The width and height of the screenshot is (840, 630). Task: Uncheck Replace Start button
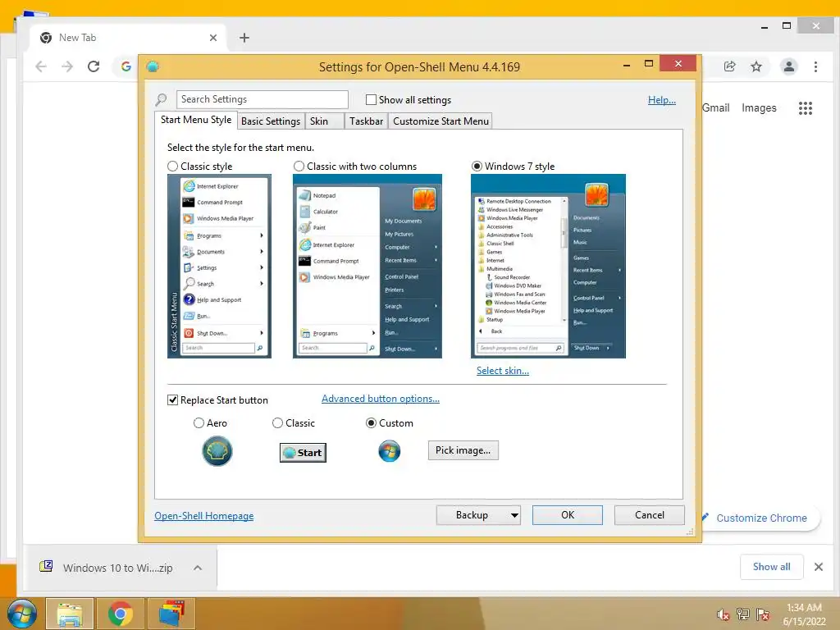(x=172, y=400)
